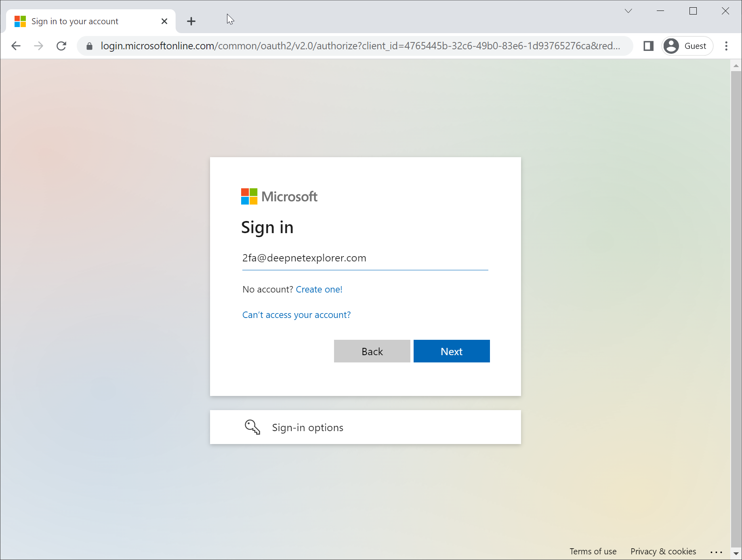
Task: Open the 'Create one!' link
Action: click(x=319, y=289)
